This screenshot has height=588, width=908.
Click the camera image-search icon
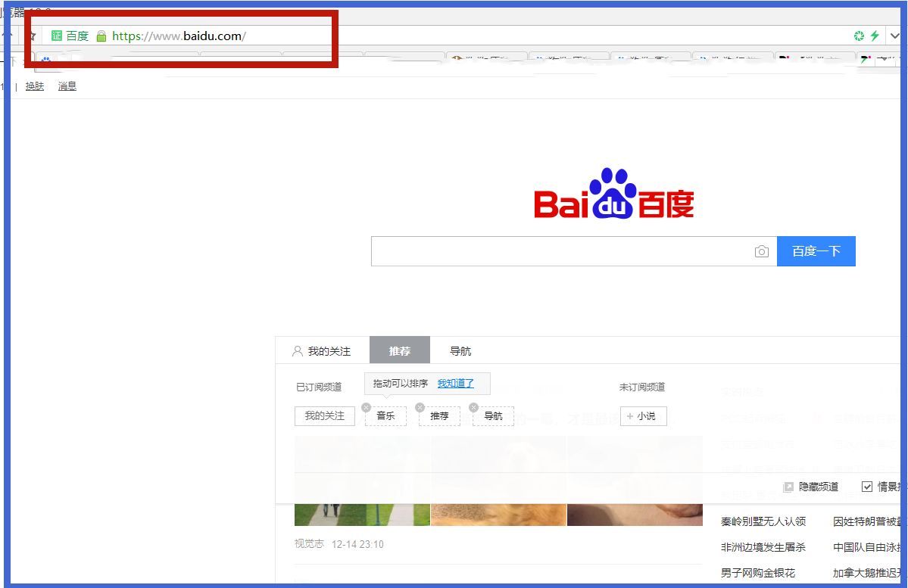click(x=762, y=251)
